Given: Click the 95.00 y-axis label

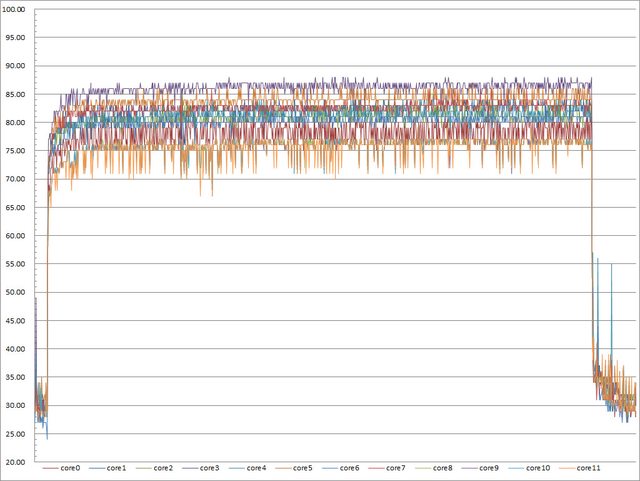Looking at the screenshot, I should tap(17, 38).
